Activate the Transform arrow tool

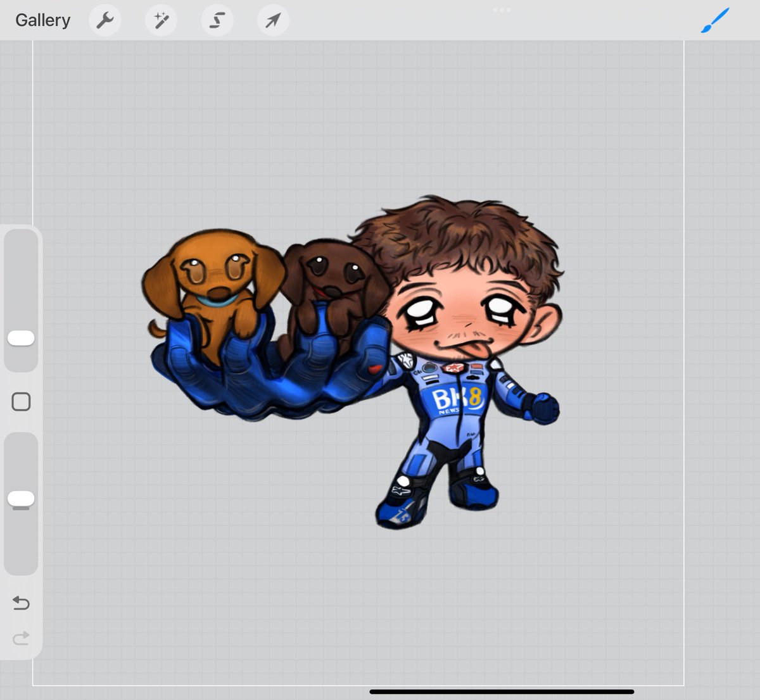pyautogui.click(x=273, y=20)
